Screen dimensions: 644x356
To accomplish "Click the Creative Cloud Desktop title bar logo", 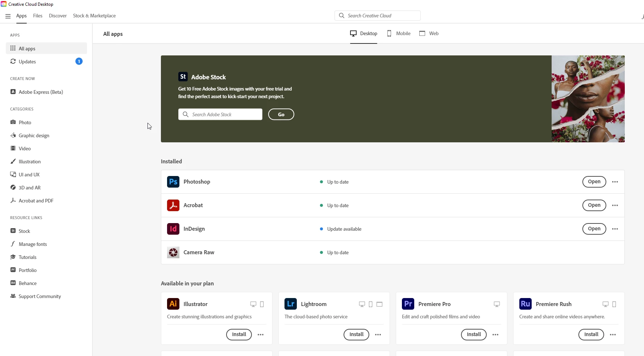I will tap(4, 4).
